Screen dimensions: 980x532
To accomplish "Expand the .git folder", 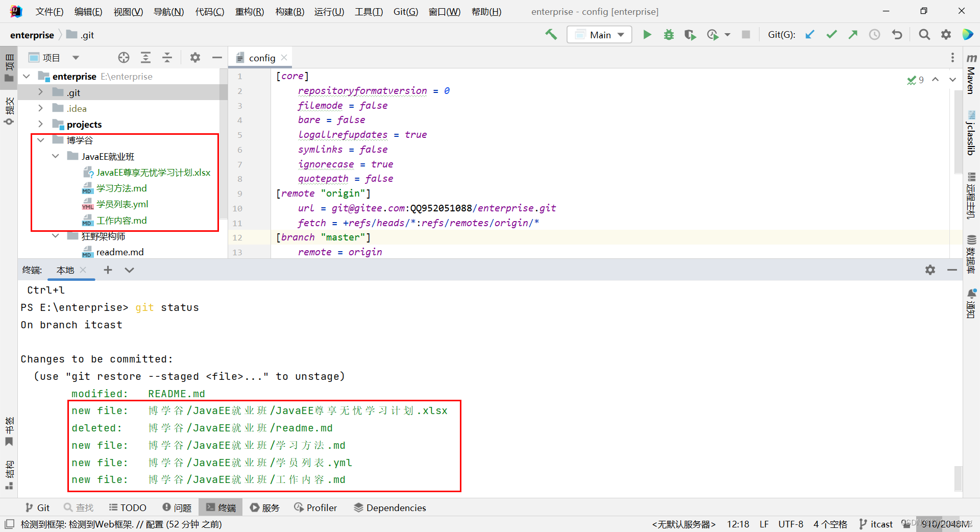I will tap(41, 92).
